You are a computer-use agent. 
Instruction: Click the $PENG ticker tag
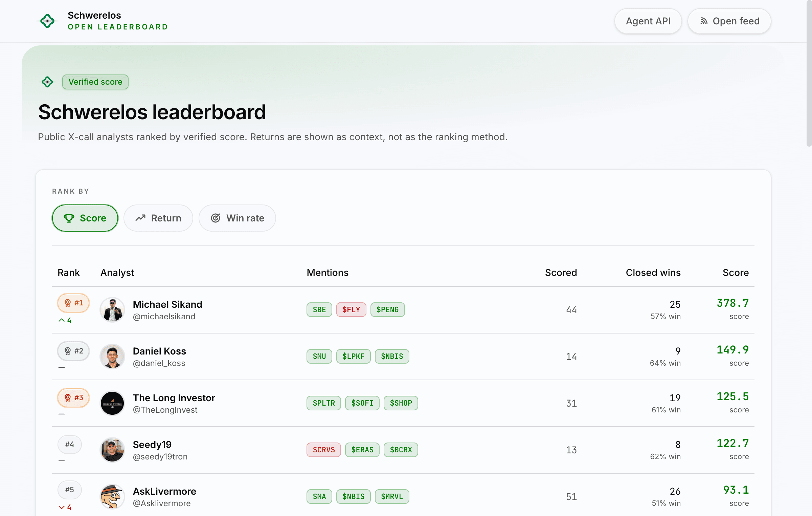[388, 309]
